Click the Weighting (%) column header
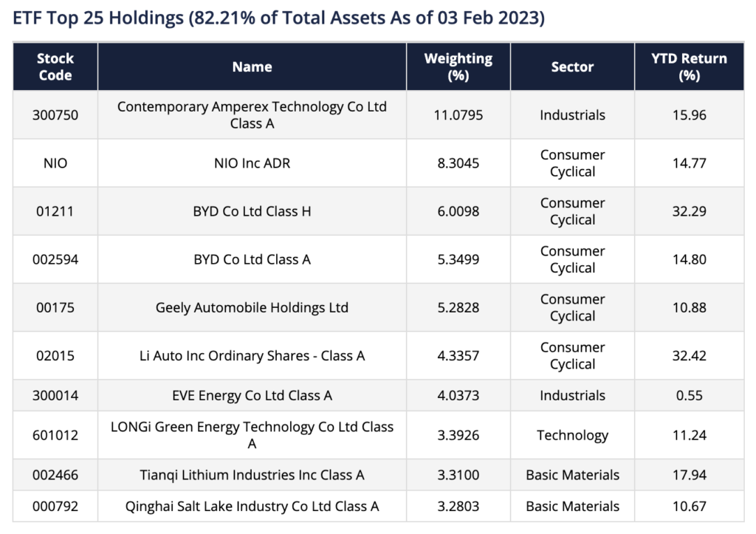The image size is (756, 534). click(x=458, y=66)
